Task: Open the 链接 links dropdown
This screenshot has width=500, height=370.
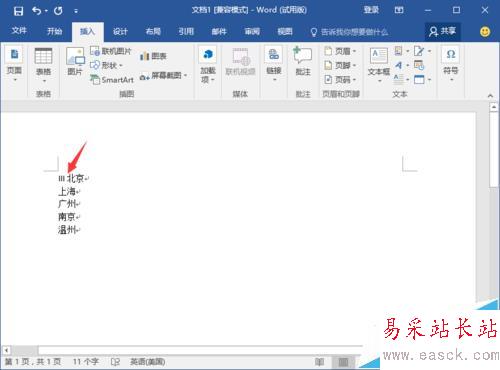Action: [274, 64]
